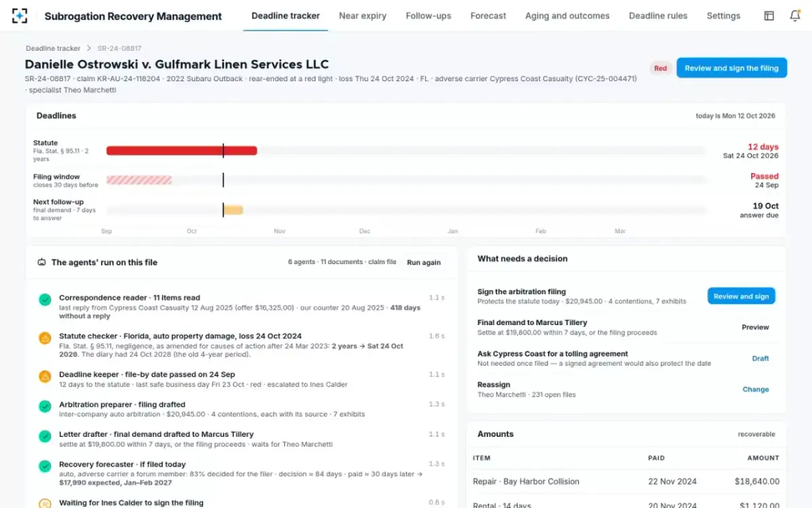This screenshot has height=508, width=812.
Task: Click orange warning icon for Statute checker
Action: [x=45, y=338]
